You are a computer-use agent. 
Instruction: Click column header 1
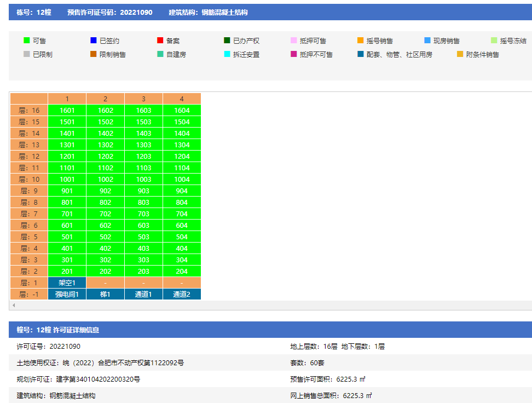tap(67, 99)
